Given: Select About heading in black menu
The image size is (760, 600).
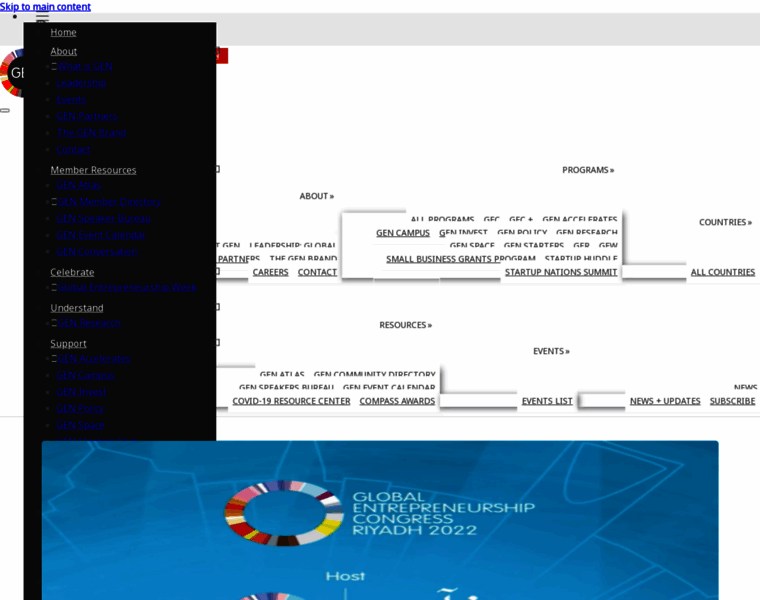Looking at the screenshot, I should pyautogui.click(x=63, y=51).
